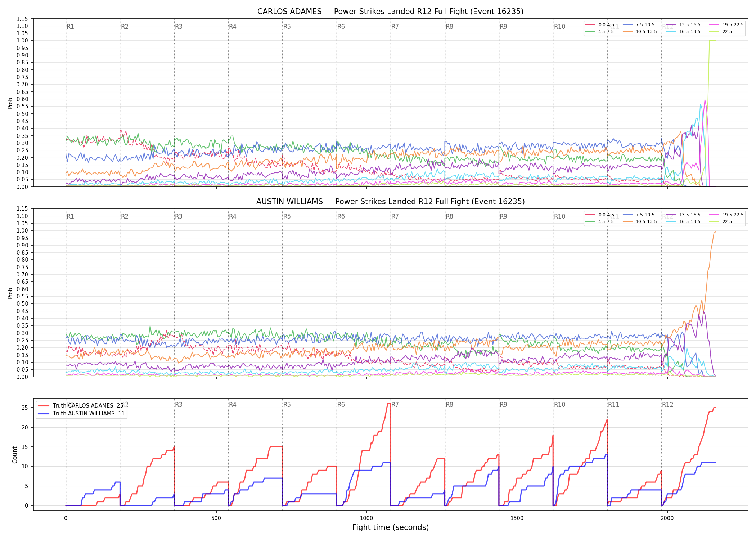Image resolution: width=756 pixels, height=540 pixels.
Task: Click the x-axis tick label 1000
Action: (366, 518)
